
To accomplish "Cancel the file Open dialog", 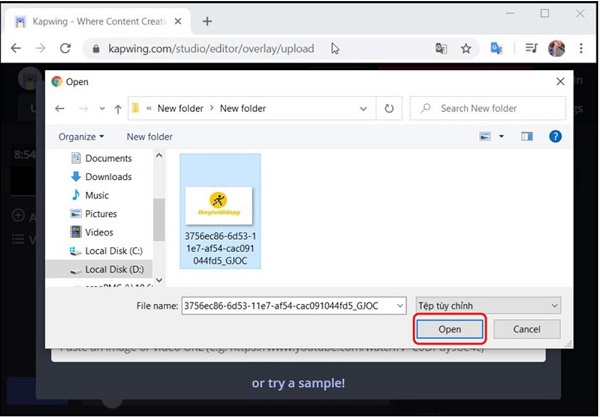I will (526, 329).
